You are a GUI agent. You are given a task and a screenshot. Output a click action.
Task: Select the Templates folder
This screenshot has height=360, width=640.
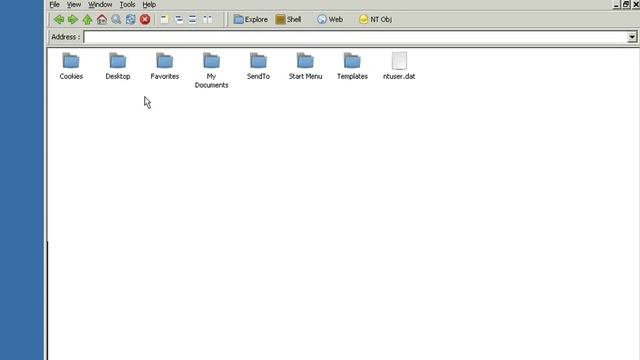coord(352,66)
